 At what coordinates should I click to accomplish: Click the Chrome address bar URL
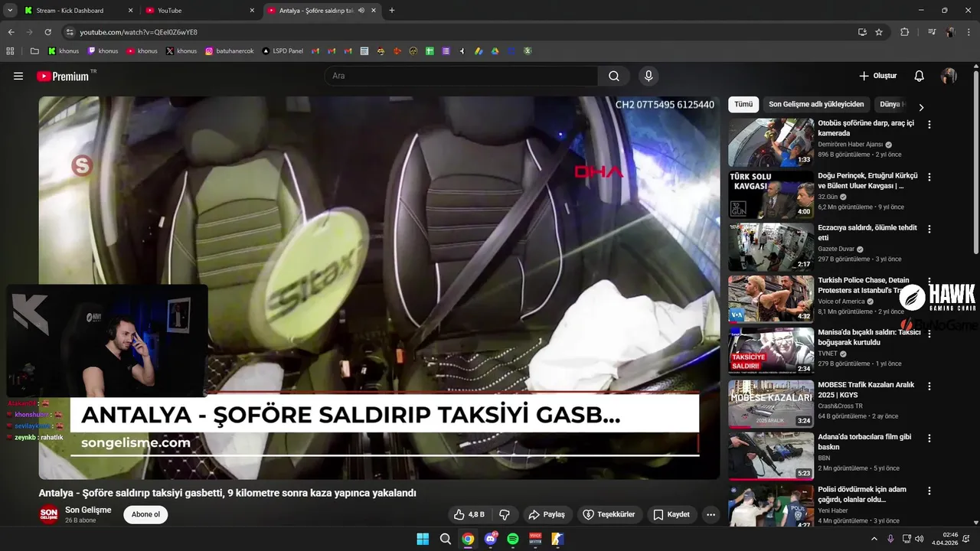point(139,32)
